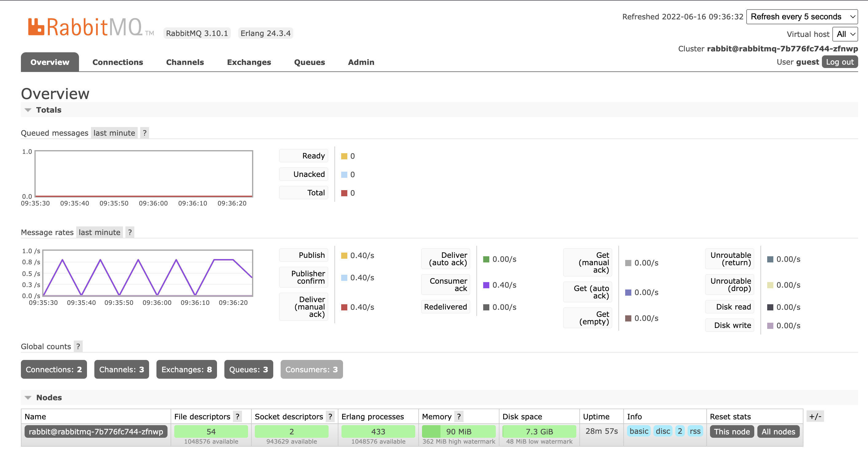Change Queued messages last minute range
The height and width of the screenshot is (459, 868).
[114, 133]
